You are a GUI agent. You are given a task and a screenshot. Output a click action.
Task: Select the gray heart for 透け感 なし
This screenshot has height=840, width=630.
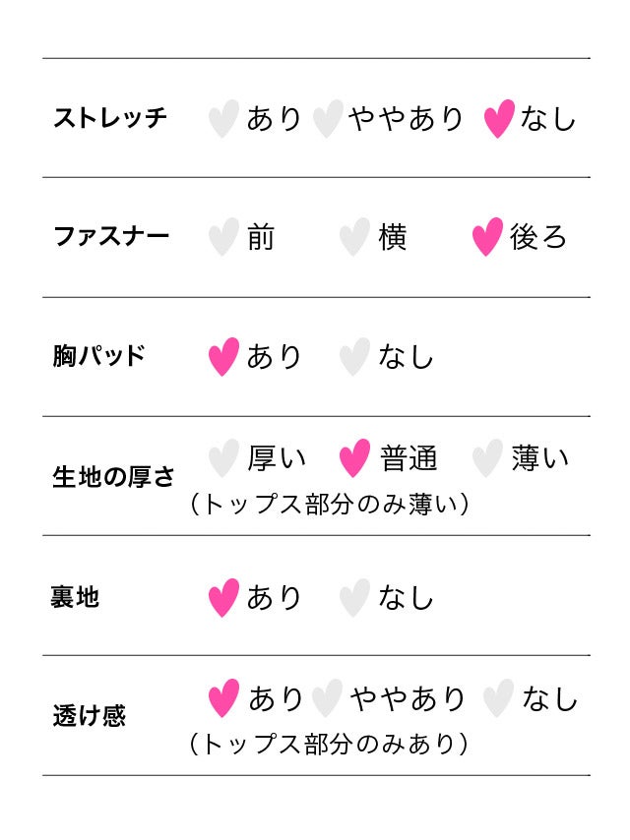499,698
